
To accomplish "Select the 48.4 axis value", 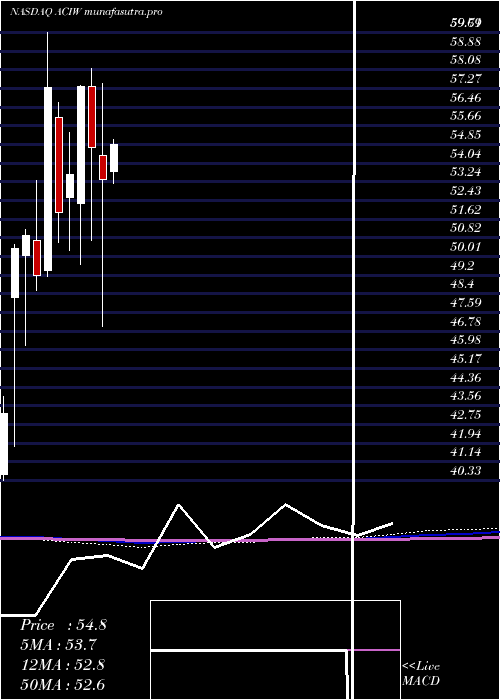I will [463, 284].
